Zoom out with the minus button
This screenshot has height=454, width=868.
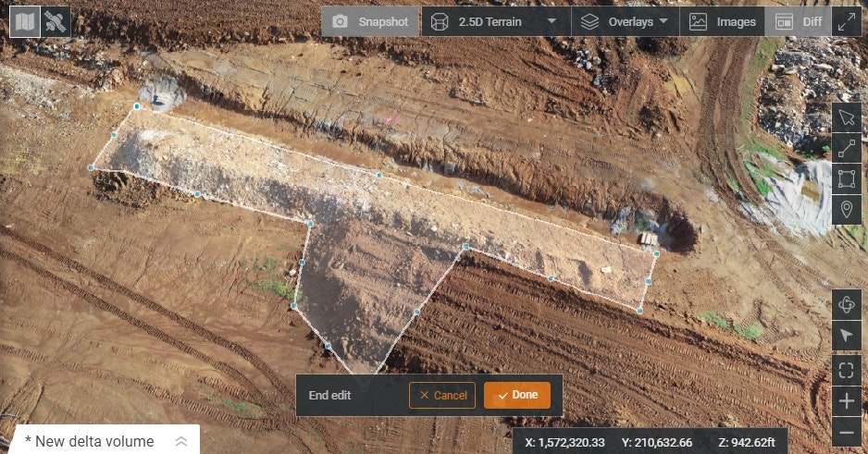click(x=846, y=432)
